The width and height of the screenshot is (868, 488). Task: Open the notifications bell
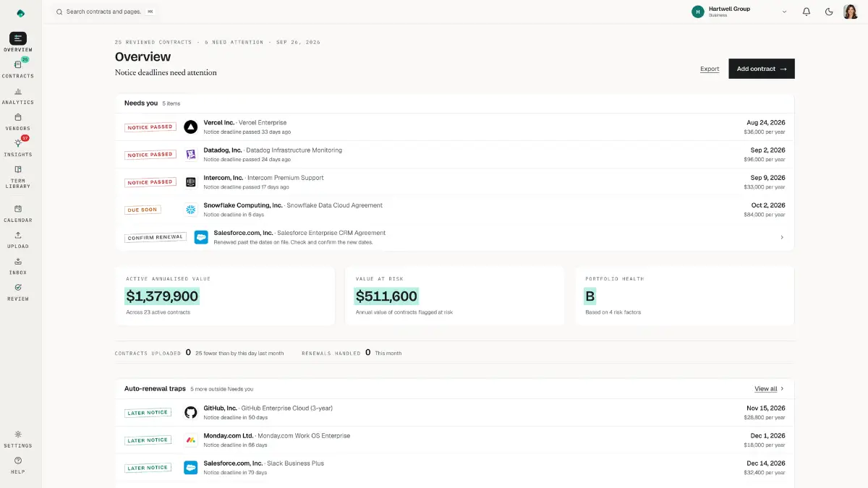tap(807, 12)
